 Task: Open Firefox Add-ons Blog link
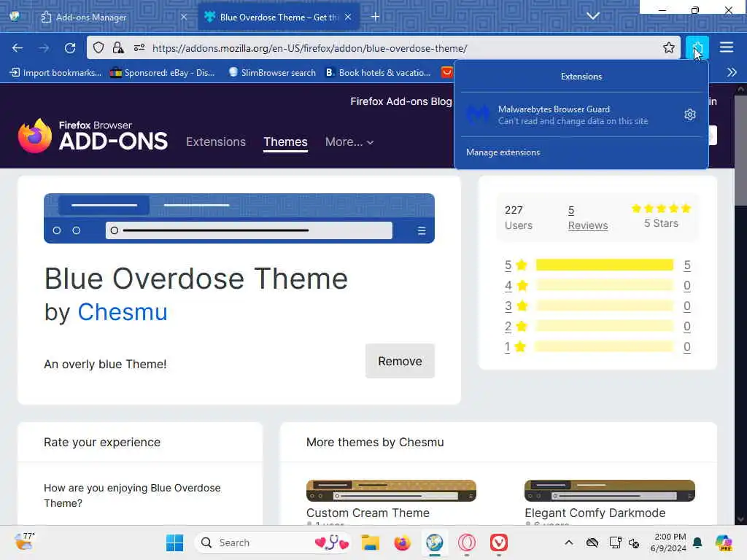pos(400,101)
